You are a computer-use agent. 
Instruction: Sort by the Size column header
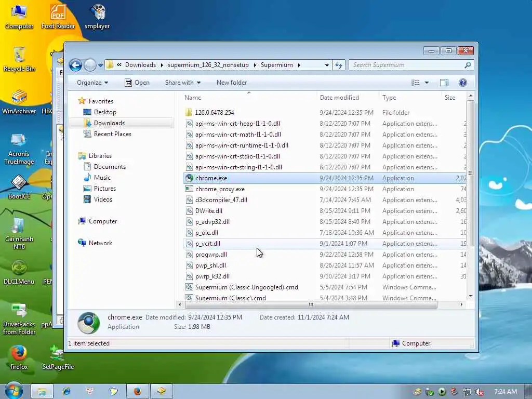(450, 97)
